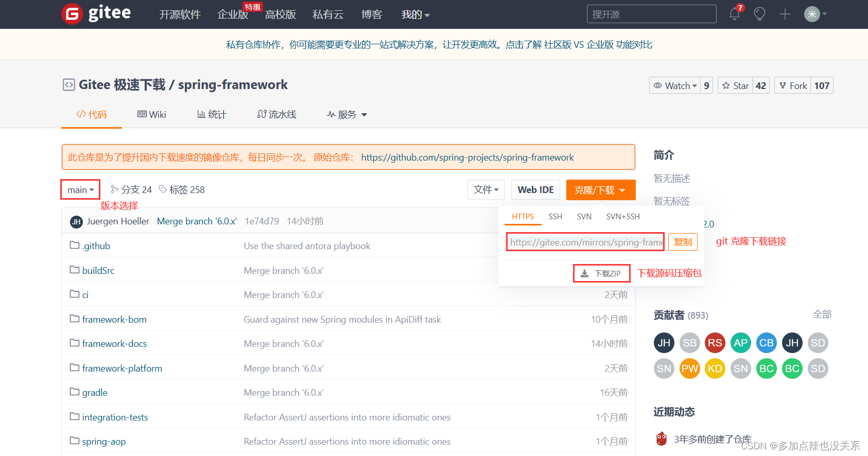The image size is (868, 456).
Task: Fork the repository
Action: click(793, 85)
